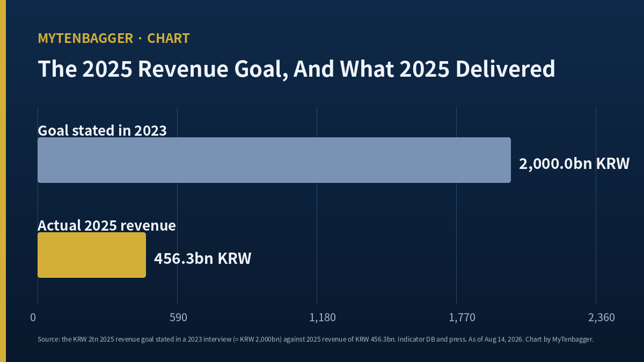Image resolution: width=644 pixels, height=362 pixels.
Task: Select the blue-gray goal bar
Action: click(x=274, y=160)
